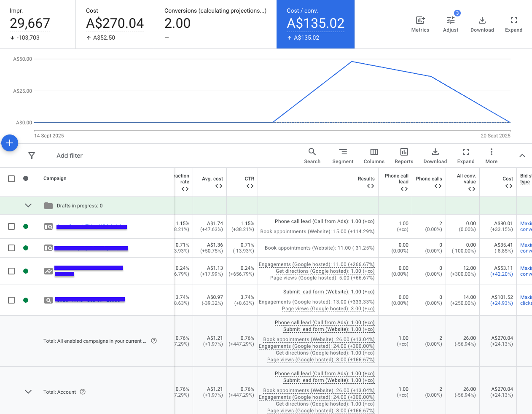532x414 pixels.
Task: Select the Cost / conv. scorecard
Action: (x=315, y=24)
